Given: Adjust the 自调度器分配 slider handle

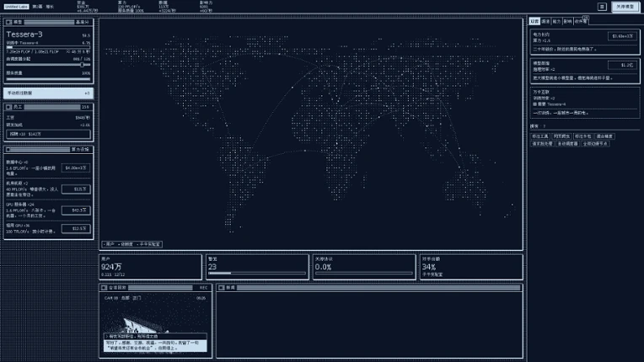Looking at the screenshot, I should (82, 65).
